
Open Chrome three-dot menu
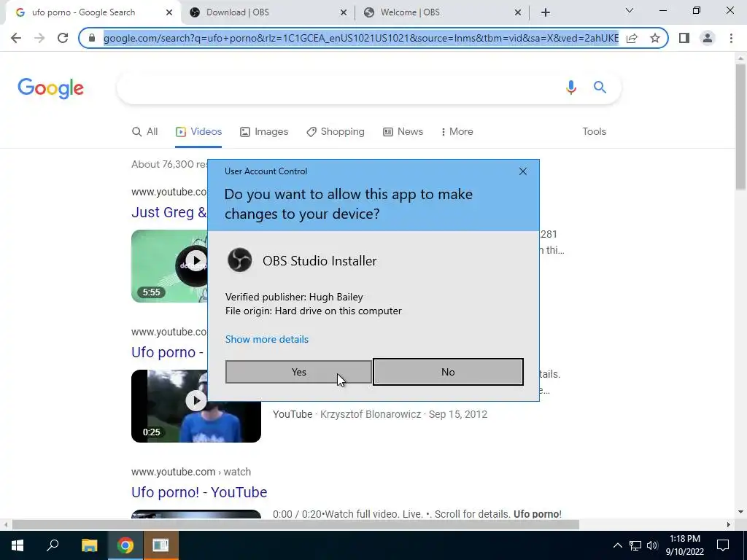pos(731,38)
